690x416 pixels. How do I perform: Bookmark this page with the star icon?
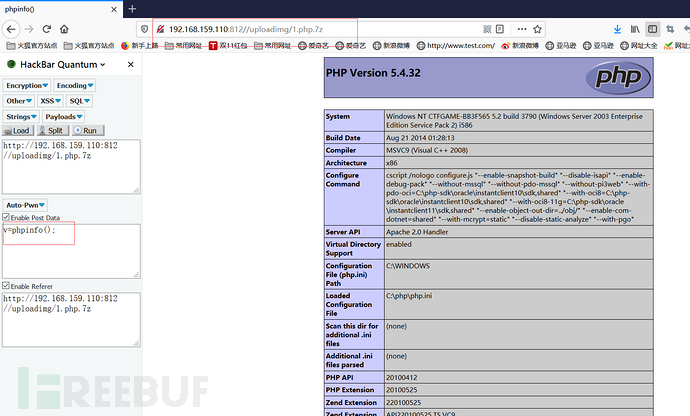tap(537, 29)
